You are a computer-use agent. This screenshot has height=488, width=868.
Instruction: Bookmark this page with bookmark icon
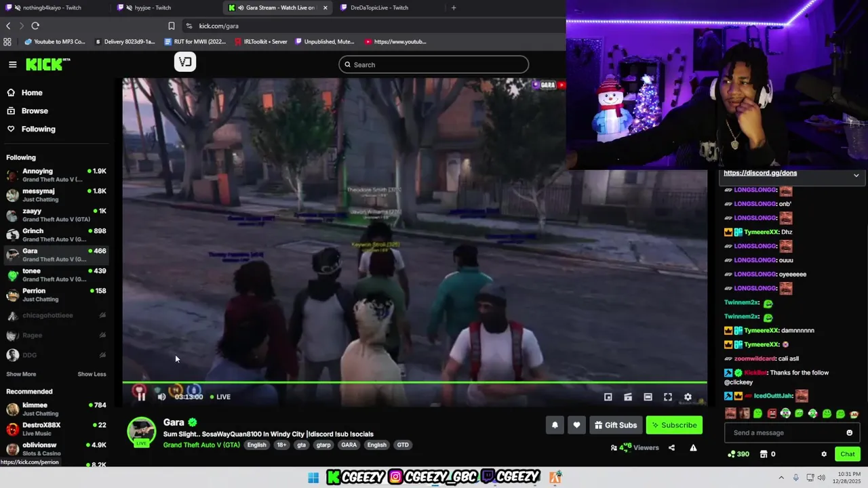(x=172, y=26)
